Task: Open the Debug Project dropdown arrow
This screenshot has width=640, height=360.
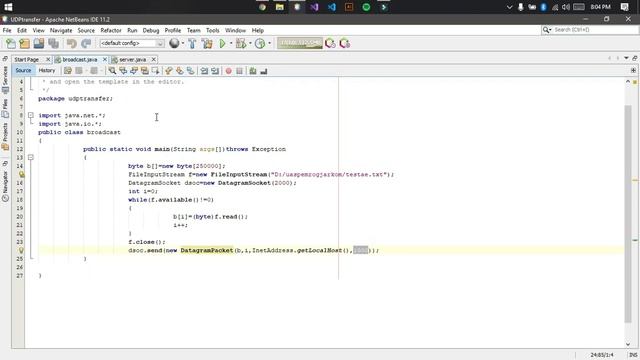Action: click(250, 43)
